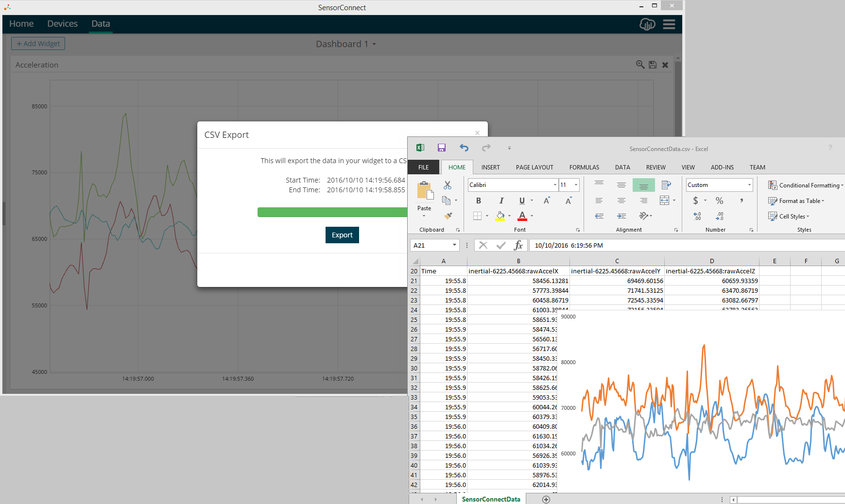Click the Wrap Text icon
The width and height of the screenshot is (845, 504).
click(666, 185)
